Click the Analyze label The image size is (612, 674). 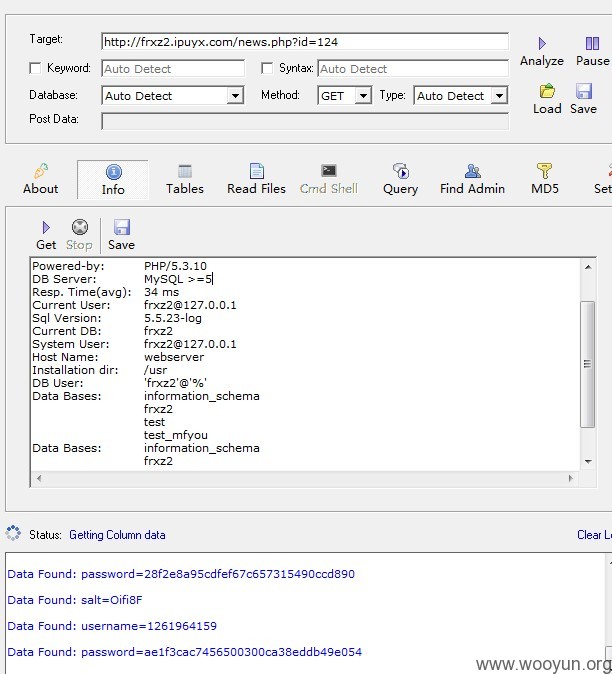[x=542, y=61]
